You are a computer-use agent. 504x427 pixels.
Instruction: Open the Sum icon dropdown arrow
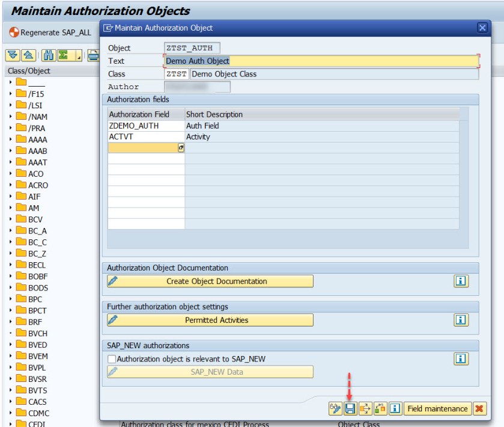[78, 57]
